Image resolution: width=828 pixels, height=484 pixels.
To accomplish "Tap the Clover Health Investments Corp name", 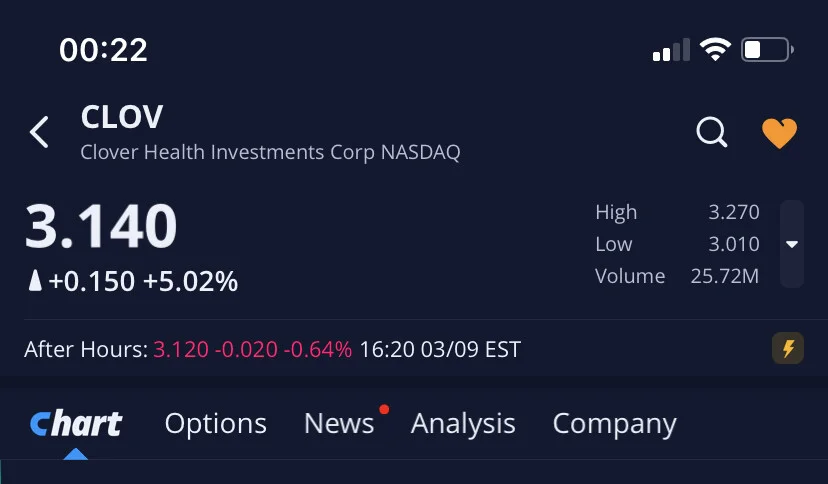I will click(230, 153).
